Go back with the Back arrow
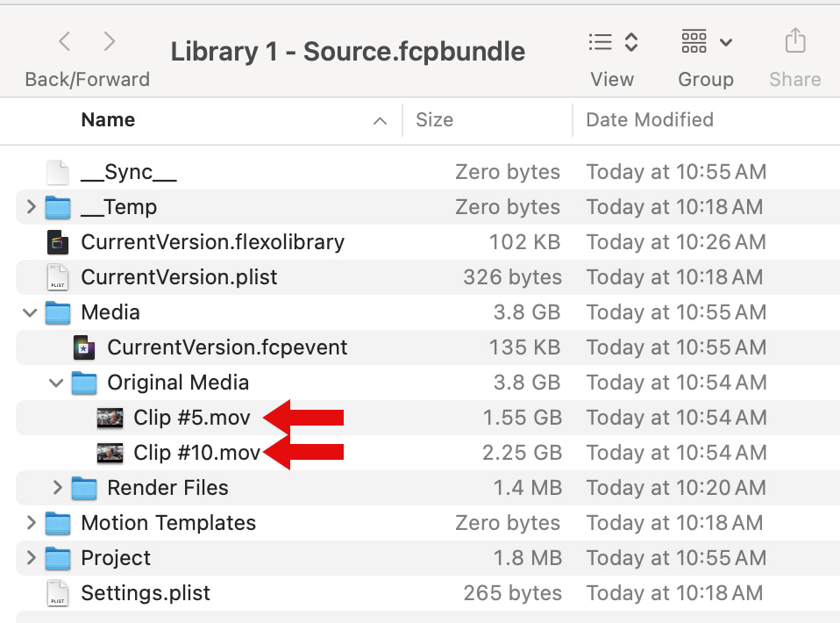Viewport: 840px width, 623px height. (x=65, y=41)
